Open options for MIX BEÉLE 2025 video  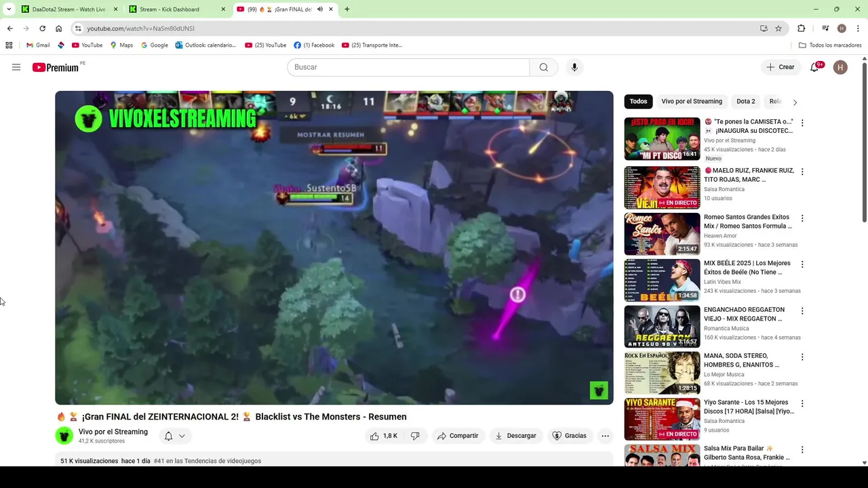click(802, 264)
